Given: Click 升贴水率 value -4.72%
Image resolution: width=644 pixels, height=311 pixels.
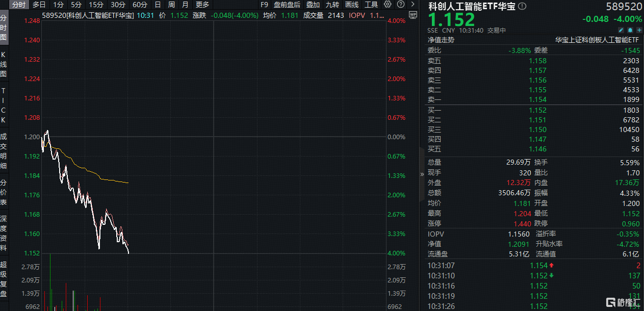Looking at the screenshot, I should coord(628,244).
